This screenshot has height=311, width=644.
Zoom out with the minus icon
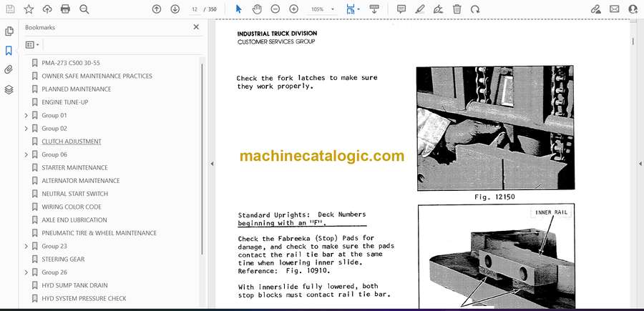tap(275, 9)
